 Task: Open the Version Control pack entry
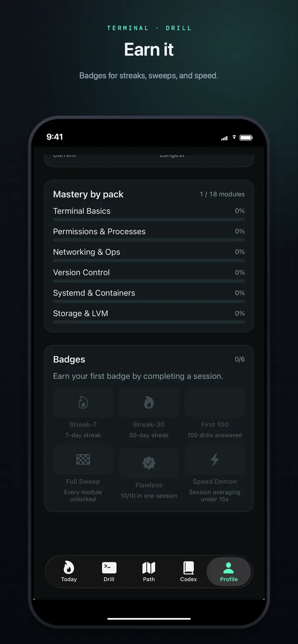[x=149, y=274]
